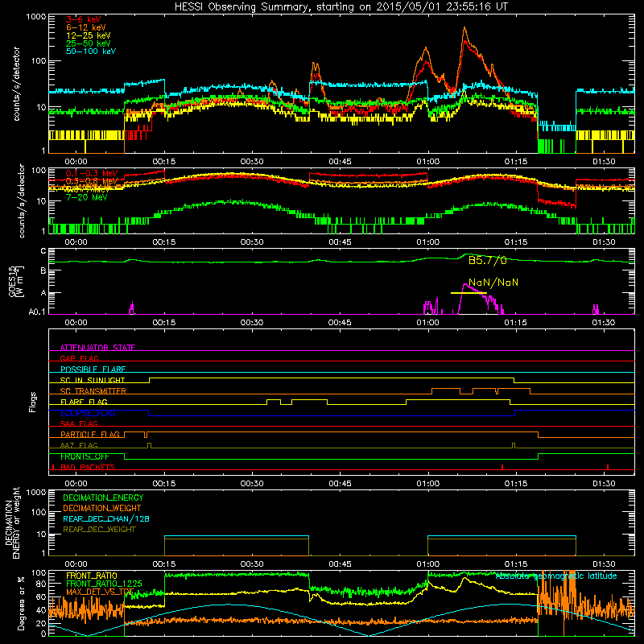Click the 01:15 tick label below the decimation panel
644x644 pixels.
(x=516, y=564)
